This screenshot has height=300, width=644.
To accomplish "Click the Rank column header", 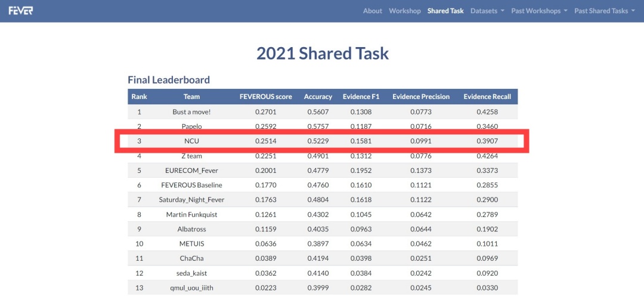I will click(x=140, y=97).
